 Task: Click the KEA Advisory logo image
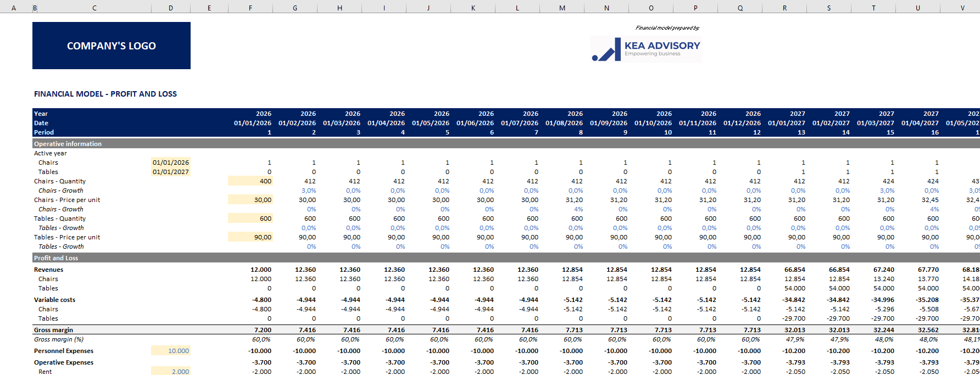click(x=645, y=49)
